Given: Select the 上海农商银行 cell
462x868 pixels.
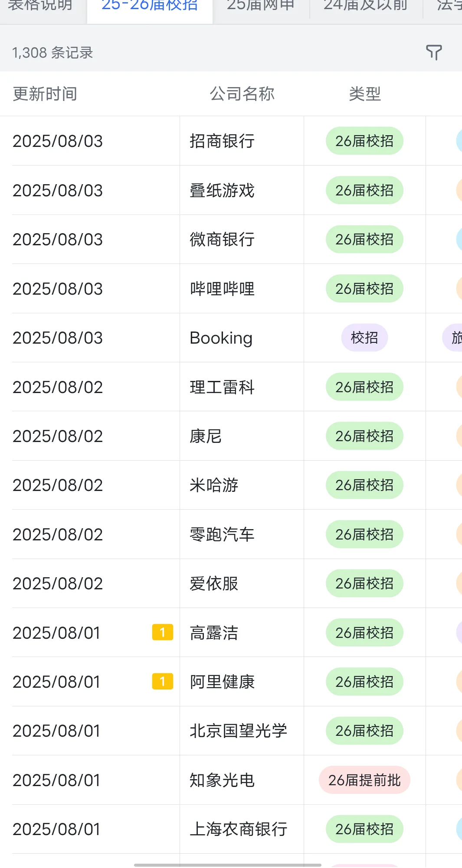Looking at the screenshot, I should pyautogui.click(x=242, y=829).
